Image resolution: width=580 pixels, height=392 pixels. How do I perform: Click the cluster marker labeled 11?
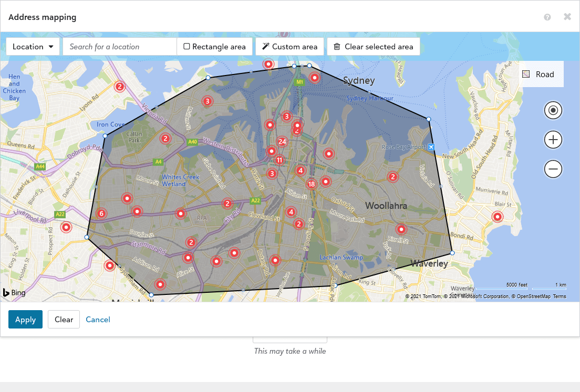[x=279, y=160]
